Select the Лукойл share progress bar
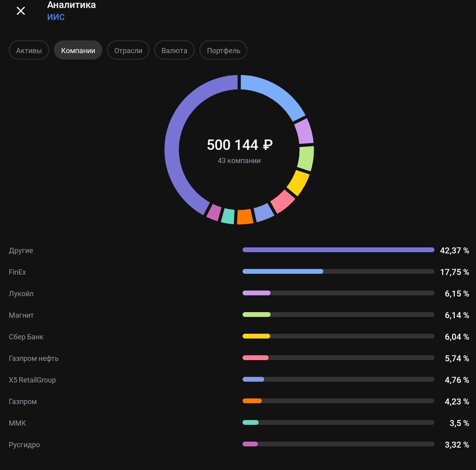 [x=339, y=293]
